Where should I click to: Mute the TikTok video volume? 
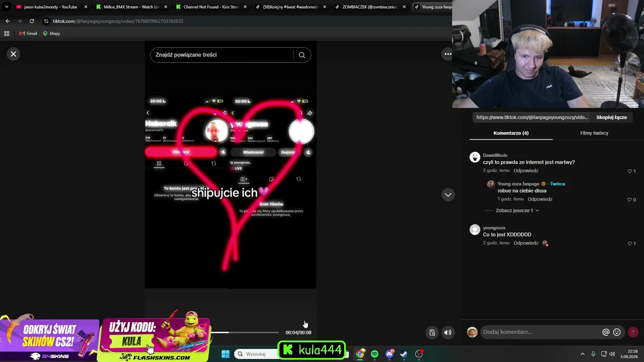pos(448,332)
